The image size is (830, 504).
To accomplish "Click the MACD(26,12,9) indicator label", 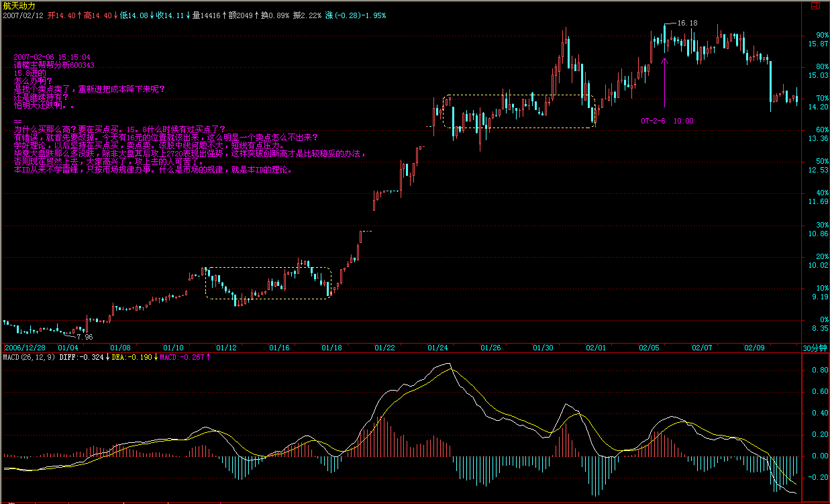I will (x=29, y=357).
